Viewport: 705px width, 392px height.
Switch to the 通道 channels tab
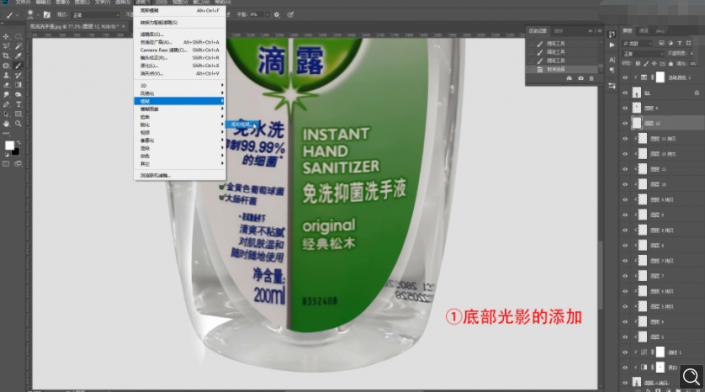point(644,31)
